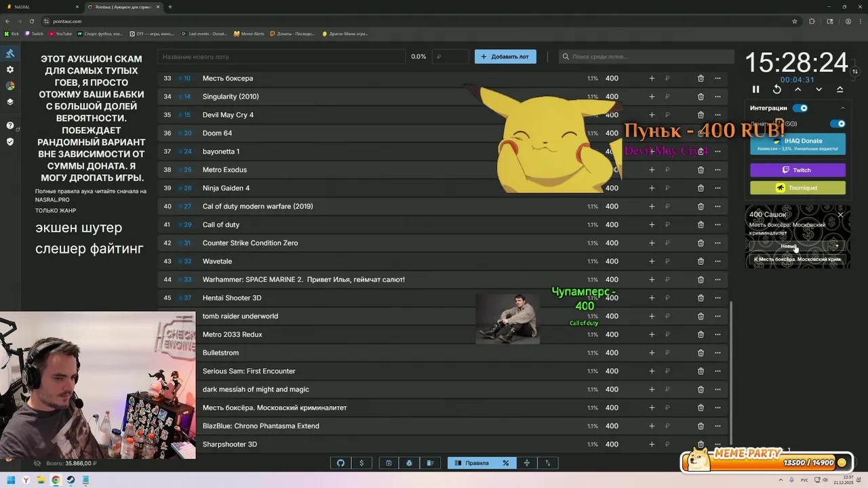The width and height of the screenshot is (868, 488).
Task: Open more options for dark messiah lot
Action: click(x=717, y=389)
